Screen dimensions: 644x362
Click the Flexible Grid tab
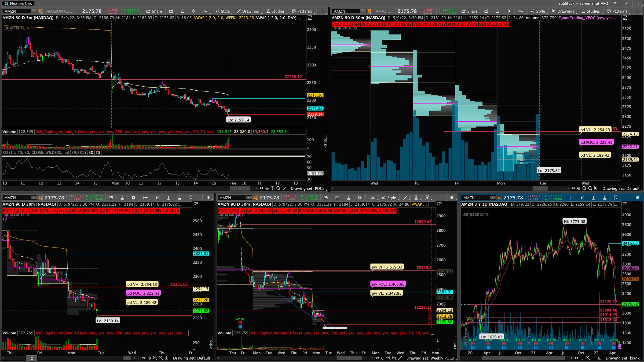[x=18, y=3]
